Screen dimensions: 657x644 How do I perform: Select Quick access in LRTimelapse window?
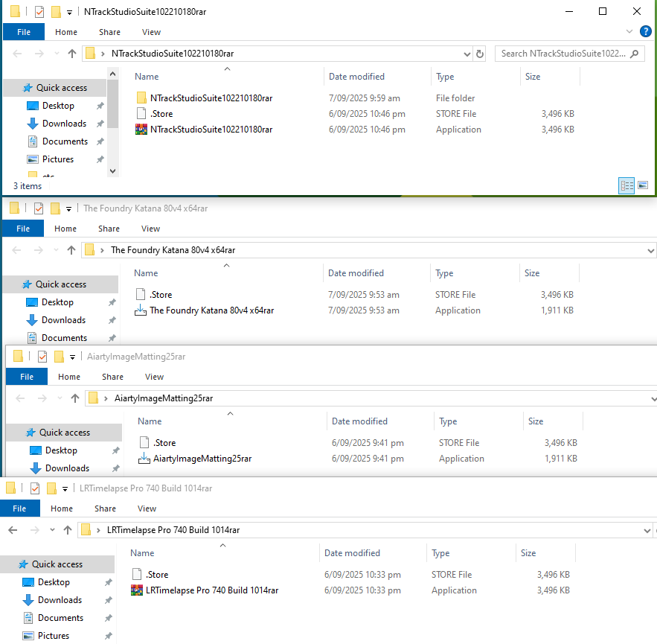(x=57, y=564)
